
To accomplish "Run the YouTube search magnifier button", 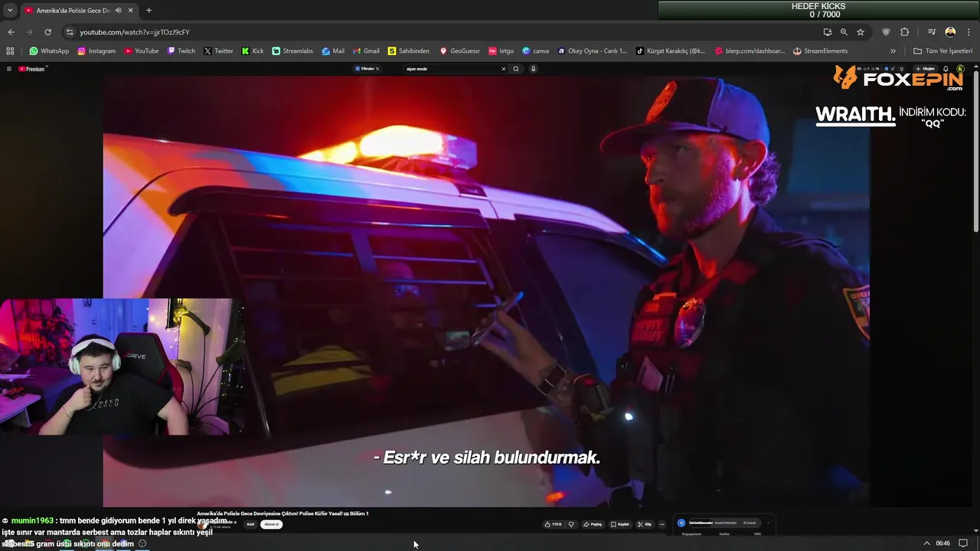I will tap(516, 69).
